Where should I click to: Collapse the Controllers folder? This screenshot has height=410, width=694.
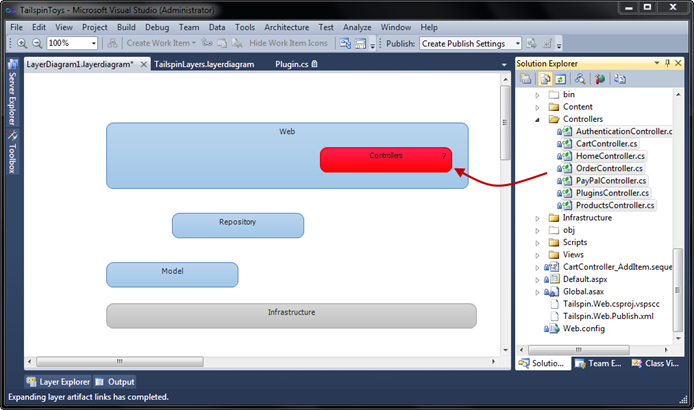[x=537, y=120]
